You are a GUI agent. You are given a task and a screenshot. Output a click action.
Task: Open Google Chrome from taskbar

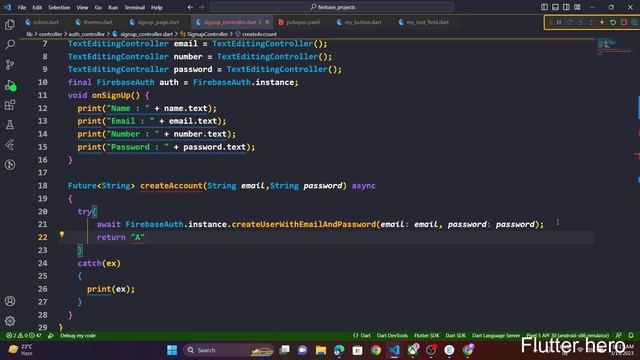[376, 350]
